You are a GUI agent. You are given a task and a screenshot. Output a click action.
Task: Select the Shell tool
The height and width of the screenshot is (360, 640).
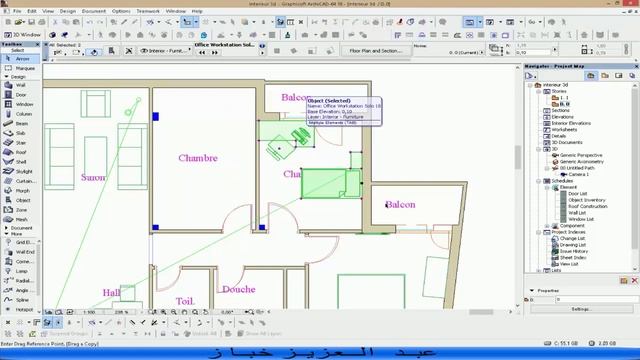(x=20, y=162)
